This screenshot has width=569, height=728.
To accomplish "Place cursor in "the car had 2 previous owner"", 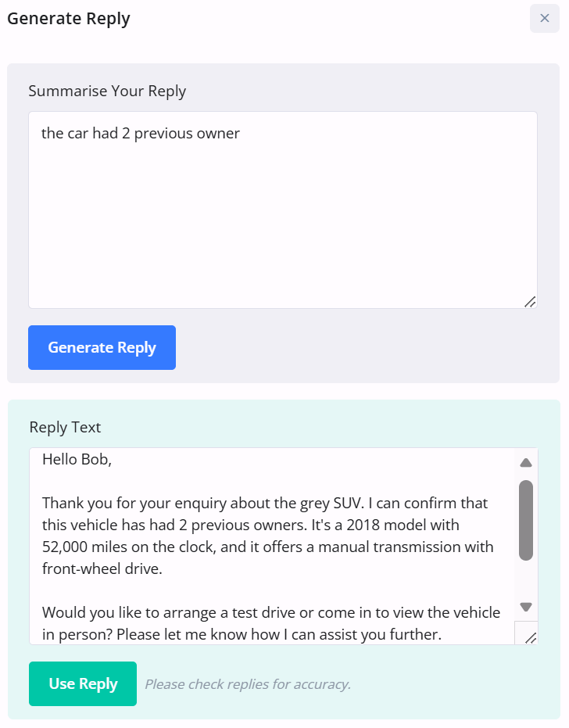I will click(141, 134).
